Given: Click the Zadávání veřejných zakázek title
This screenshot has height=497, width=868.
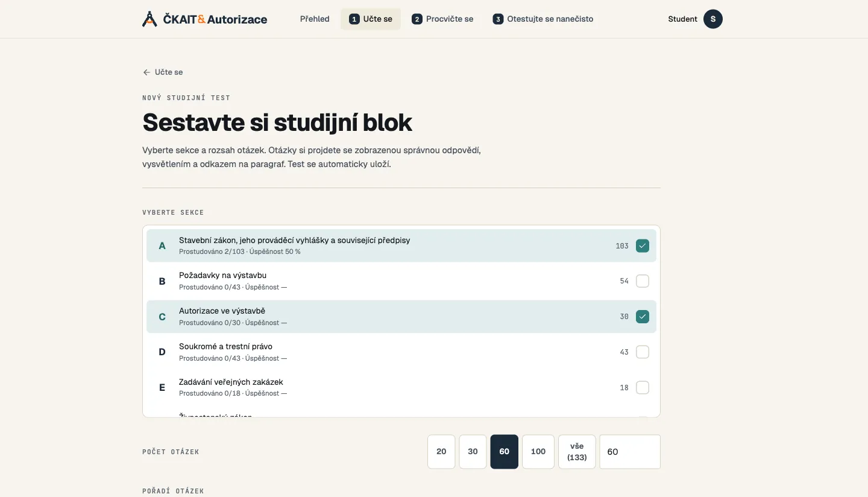Looking at the screenshot, I should [x=231, y=382].
